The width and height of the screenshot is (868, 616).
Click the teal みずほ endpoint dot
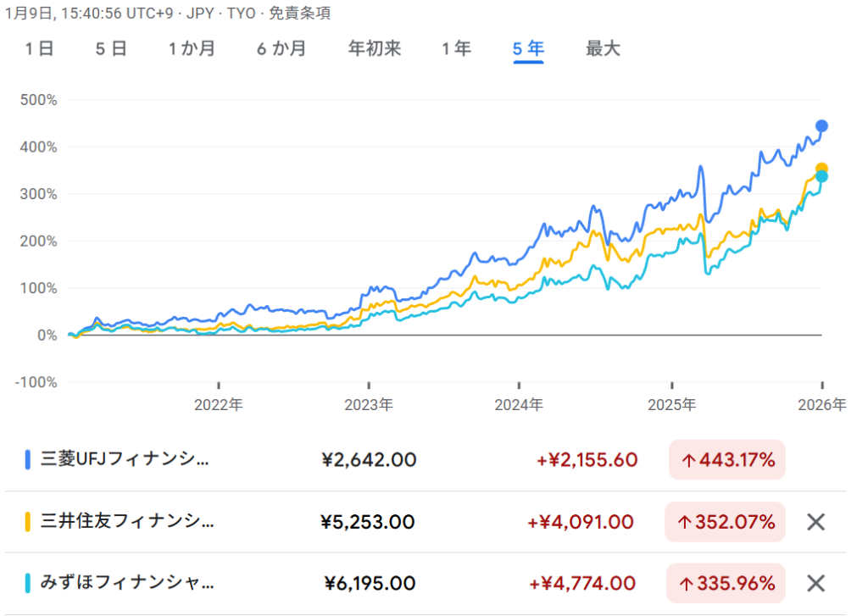pos(821,177)
